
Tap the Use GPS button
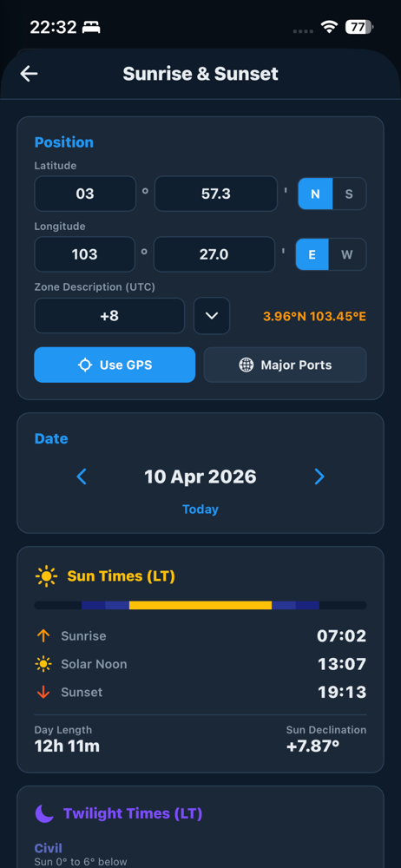(x=115, y=365)
